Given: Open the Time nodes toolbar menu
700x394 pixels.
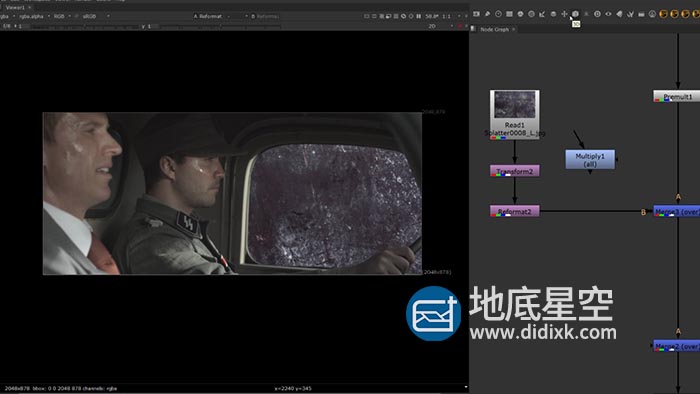Looking at the screenshot, I should click(x=499, y=14).
